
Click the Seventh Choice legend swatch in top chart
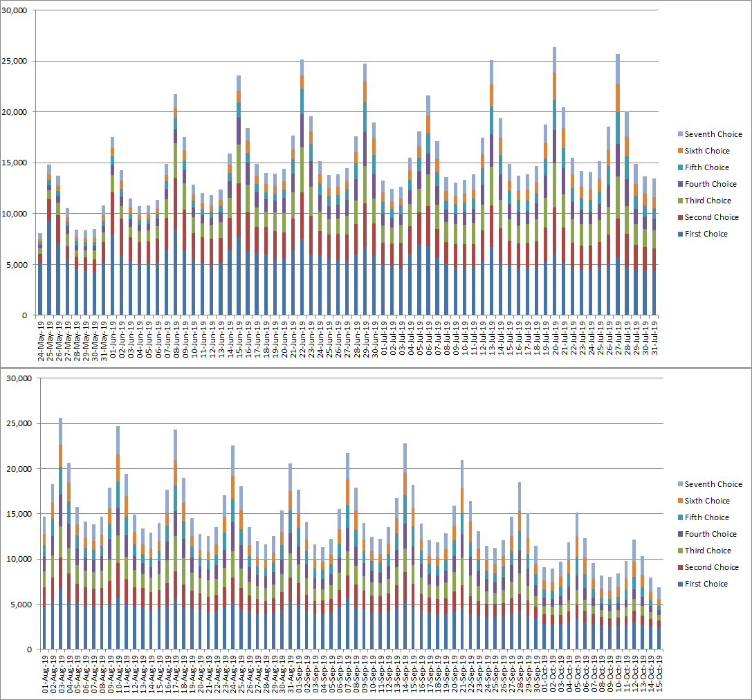pos(679,134)
